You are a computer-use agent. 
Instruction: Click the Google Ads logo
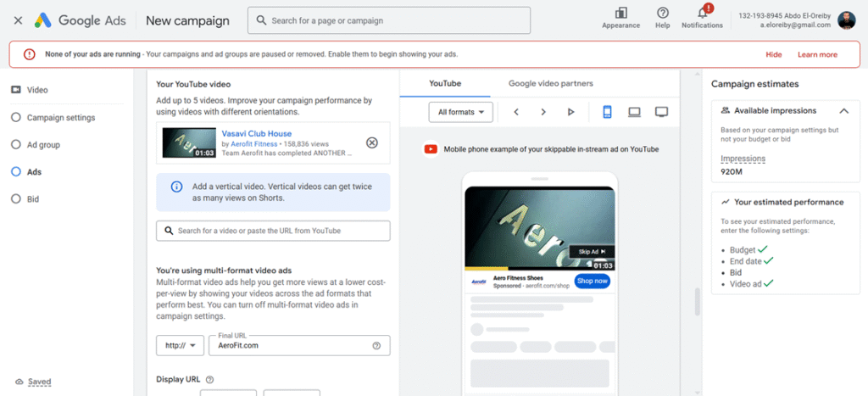tap(81, 20)
